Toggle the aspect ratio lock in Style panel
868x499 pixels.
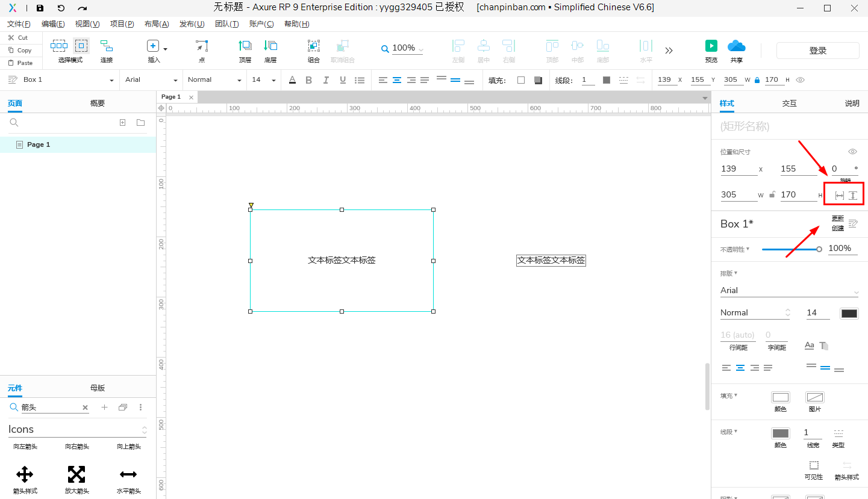[772, 194]
